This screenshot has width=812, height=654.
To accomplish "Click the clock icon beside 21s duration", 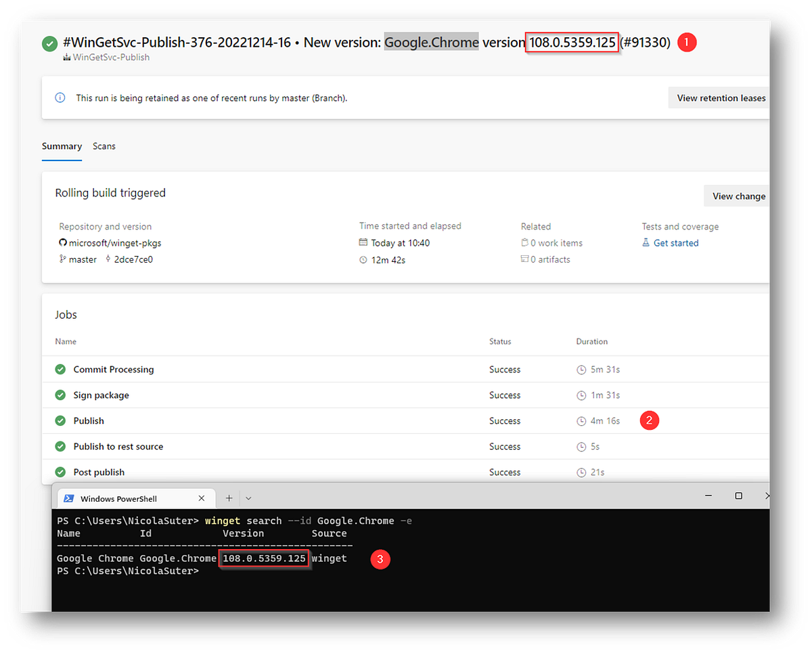I will click(x=581, y=473).
